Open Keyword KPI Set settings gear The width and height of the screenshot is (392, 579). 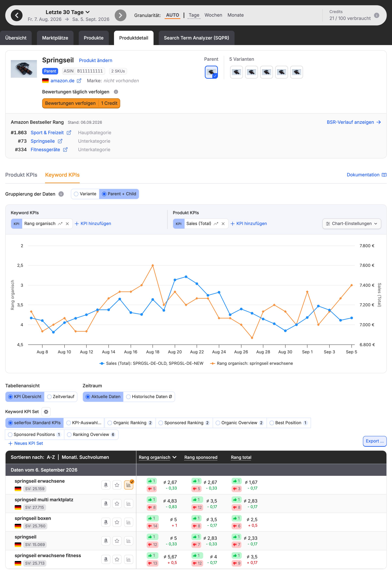click(x=46, y=412)
